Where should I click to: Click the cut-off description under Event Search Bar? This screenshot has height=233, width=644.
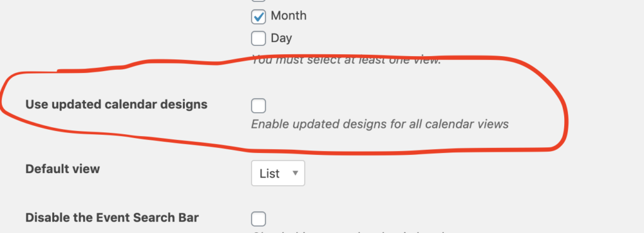click(349, 231)
